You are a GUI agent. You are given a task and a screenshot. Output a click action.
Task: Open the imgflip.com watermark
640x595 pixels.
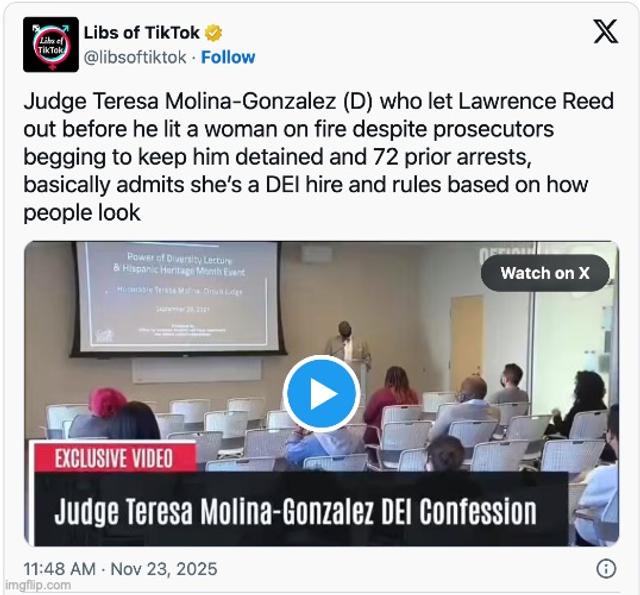click(38, 585)
